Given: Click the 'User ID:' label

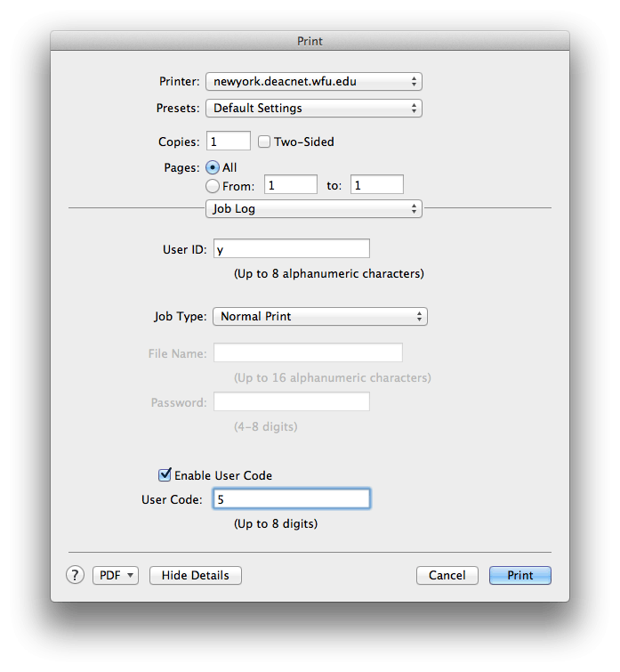Looking at the screenshot, I should click(x=184, y=249).
